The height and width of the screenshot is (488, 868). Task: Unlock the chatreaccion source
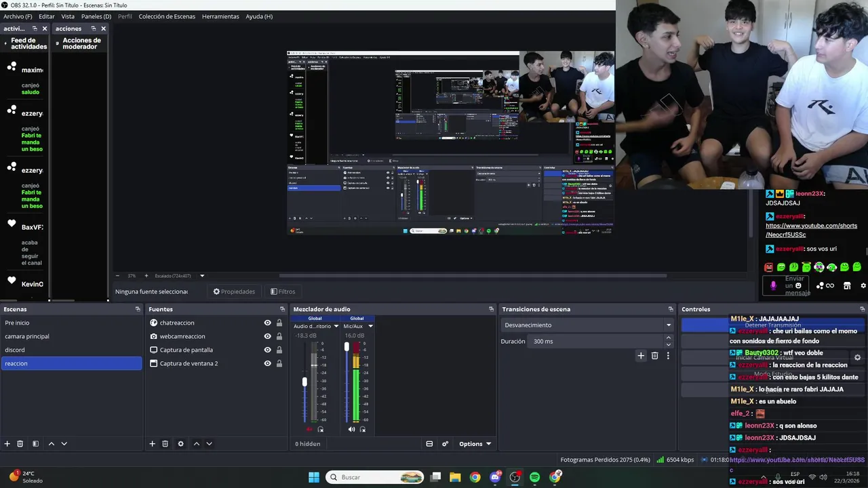coord(279,323)
